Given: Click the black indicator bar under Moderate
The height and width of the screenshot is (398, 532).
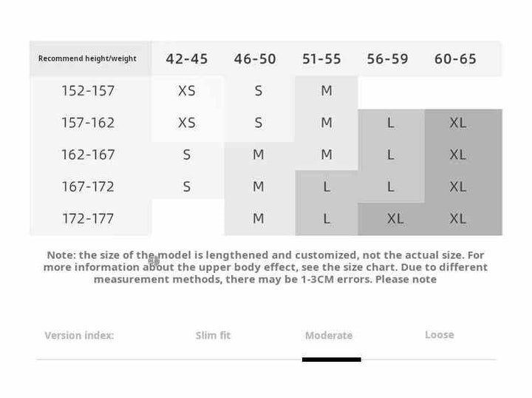Looking at the screenshot, I should point(331,360).
